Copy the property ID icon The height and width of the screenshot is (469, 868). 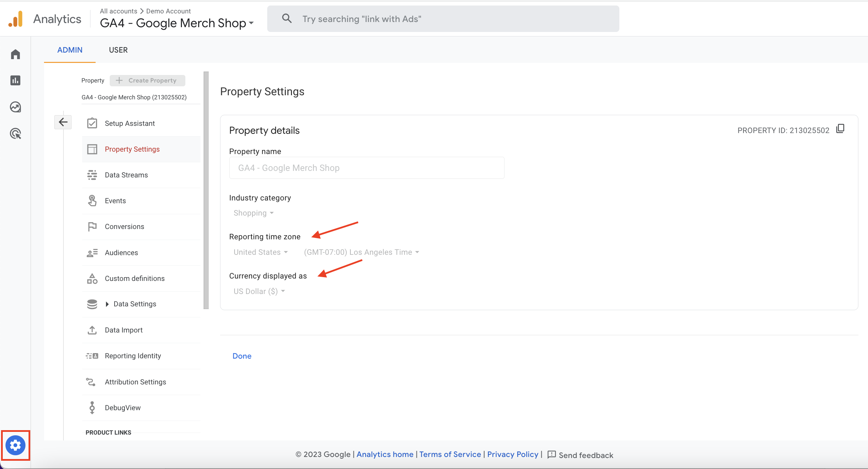[x=840, y=129]
